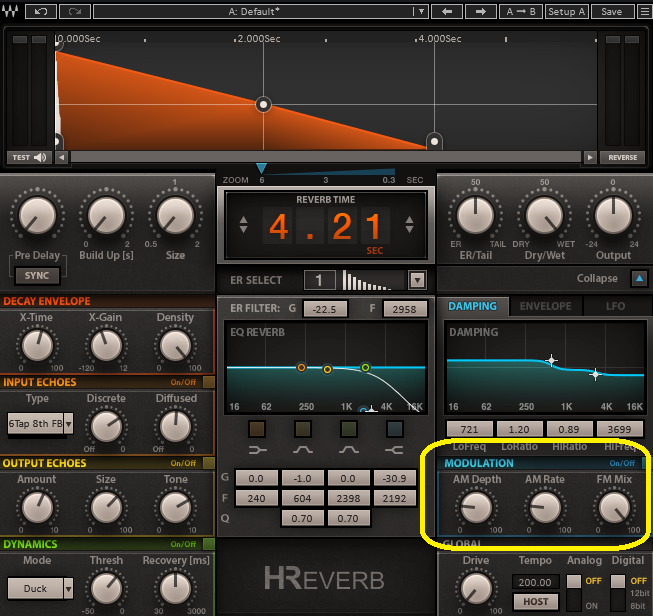Select the high-shelf EQ band icon
Viewport: 653px width, 616px height.
[395, 428]
